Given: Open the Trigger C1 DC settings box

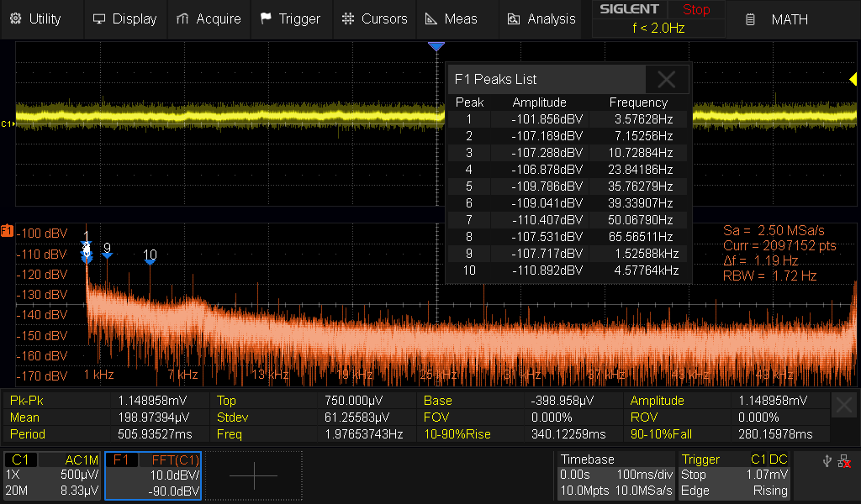Looking at the screenshot, I should pos(734,475).
